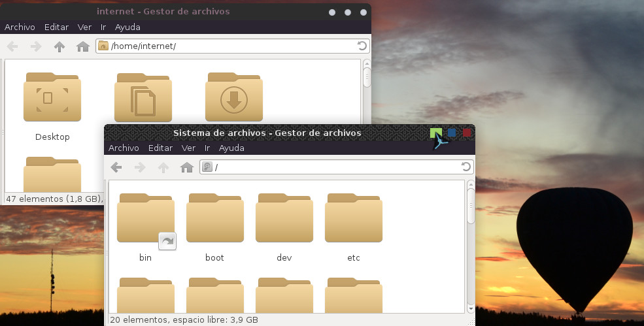Select the documents folder icon with pages
This screenshot has height=326, width=644.
pos(143,97)
